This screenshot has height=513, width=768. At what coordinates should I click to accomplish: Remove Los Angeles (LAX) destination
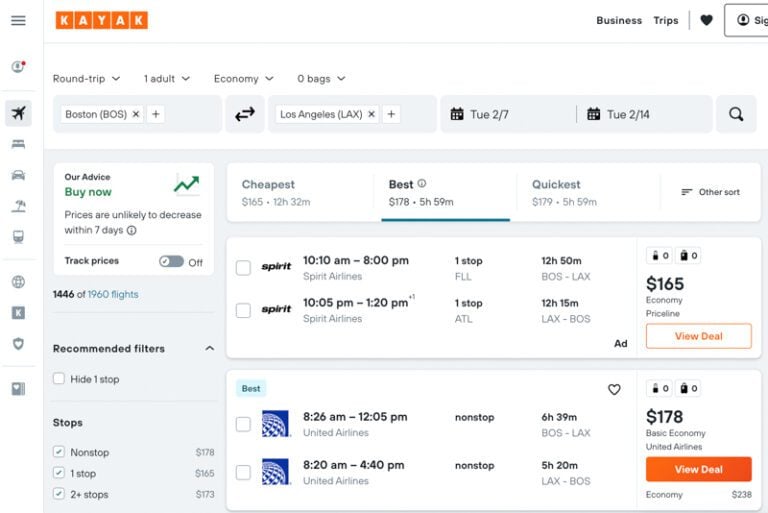click(x=372, y=114)
